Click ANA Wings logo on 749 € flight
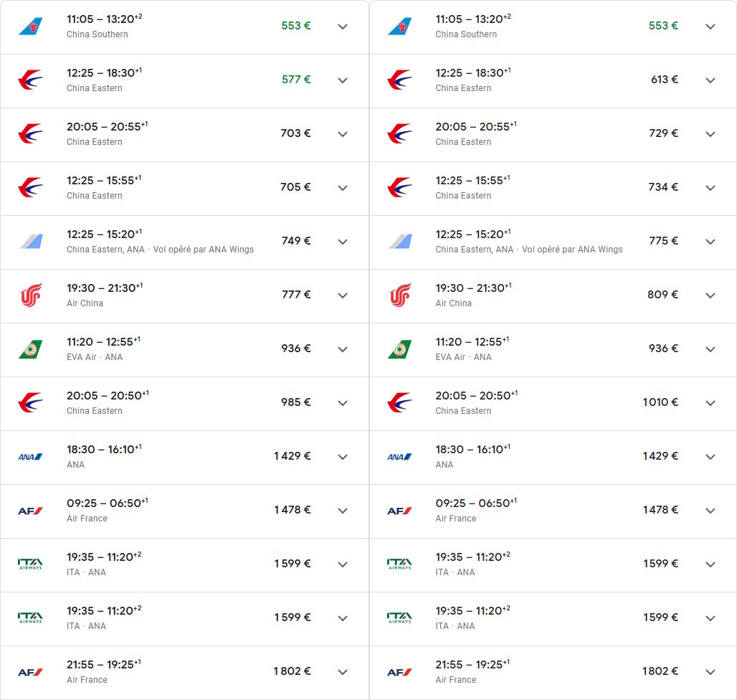737x700 pixels. point(31,241)
